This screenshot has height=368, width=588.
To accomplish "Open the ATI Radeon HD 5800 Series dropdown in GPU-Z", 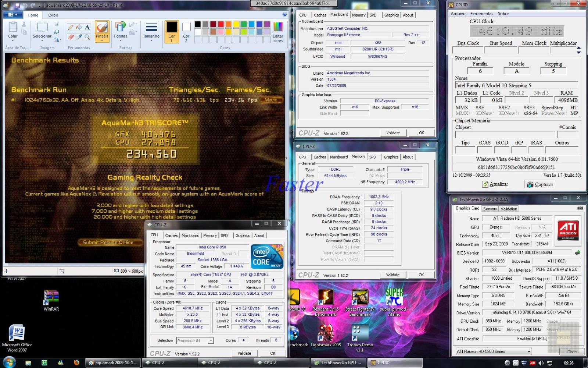I will (494, 351).
